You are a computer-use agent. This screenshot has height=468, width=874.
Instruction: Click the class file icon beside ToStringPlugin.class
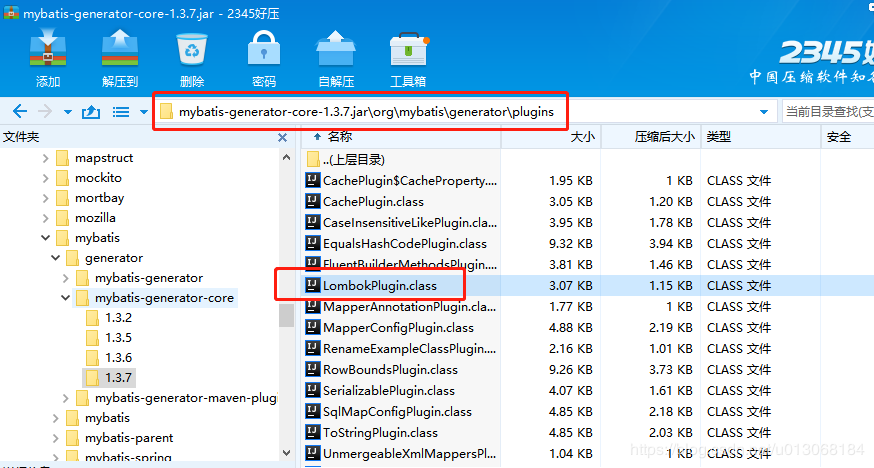pyautogui.click(x=313, y=432)
